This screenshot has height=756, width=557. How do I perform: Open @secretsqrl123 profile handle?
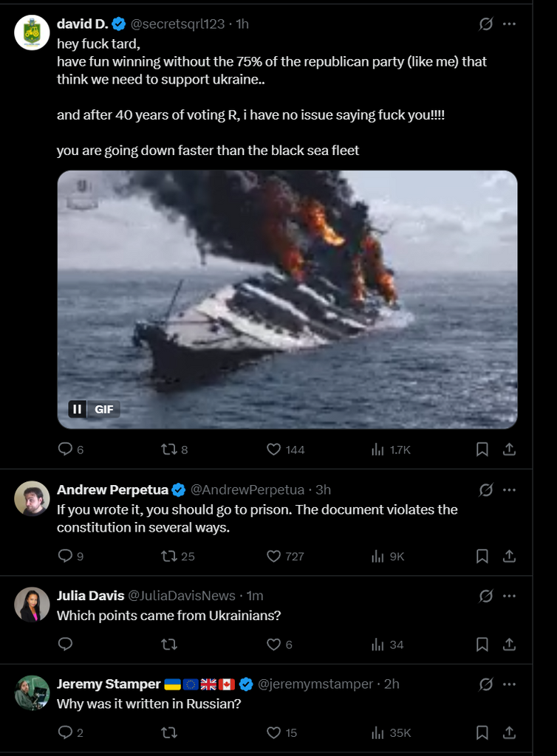[x=177, y=24]
